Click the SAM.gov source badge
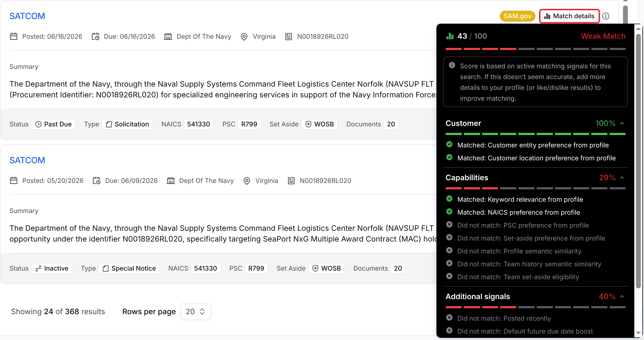Screen dimensions: 644x340 [517, 16]
